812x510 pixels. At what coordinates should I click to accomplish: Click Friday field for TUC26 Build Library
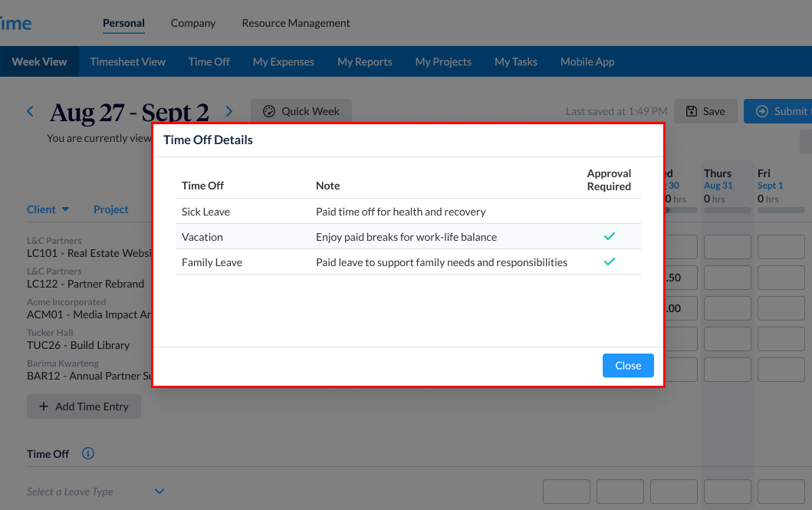(x=781, y=339)
